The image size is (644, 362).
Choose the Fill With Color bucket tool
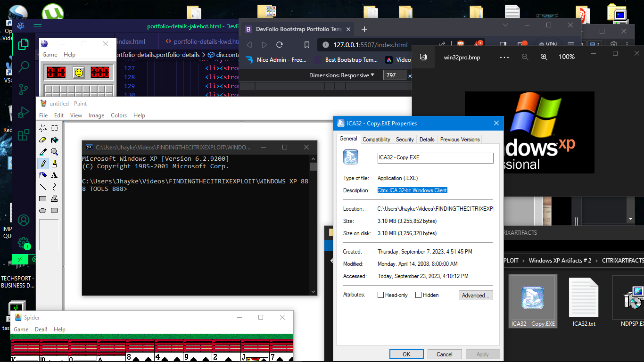(x=55, y=140)
